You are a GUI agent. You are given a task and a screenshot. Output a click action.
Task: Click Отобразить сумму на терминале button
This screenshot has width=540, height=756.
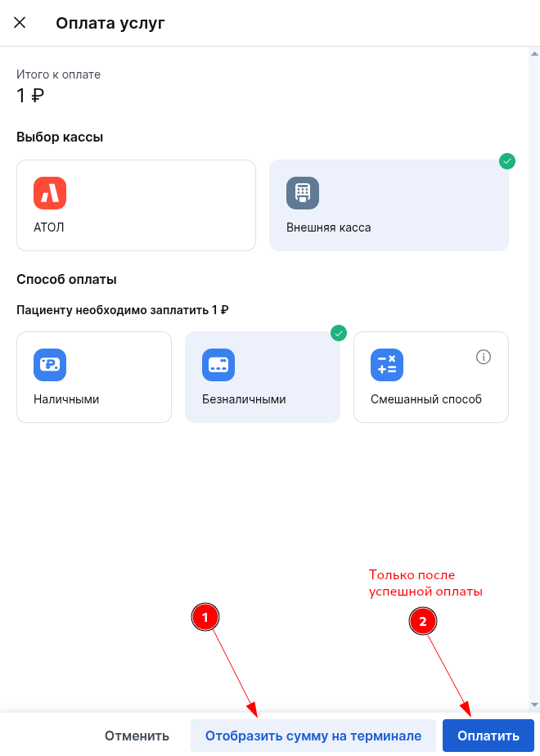tap(313, 736)
